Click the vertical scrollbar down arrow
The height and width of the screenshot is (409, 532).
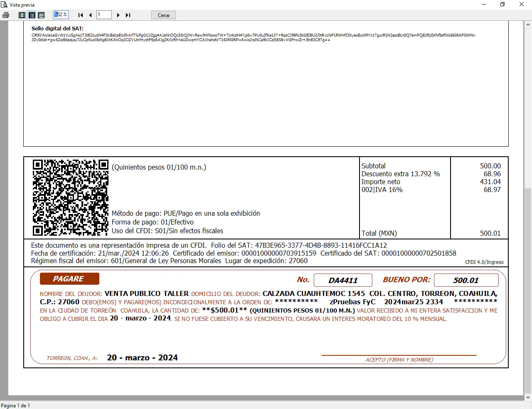528,397
